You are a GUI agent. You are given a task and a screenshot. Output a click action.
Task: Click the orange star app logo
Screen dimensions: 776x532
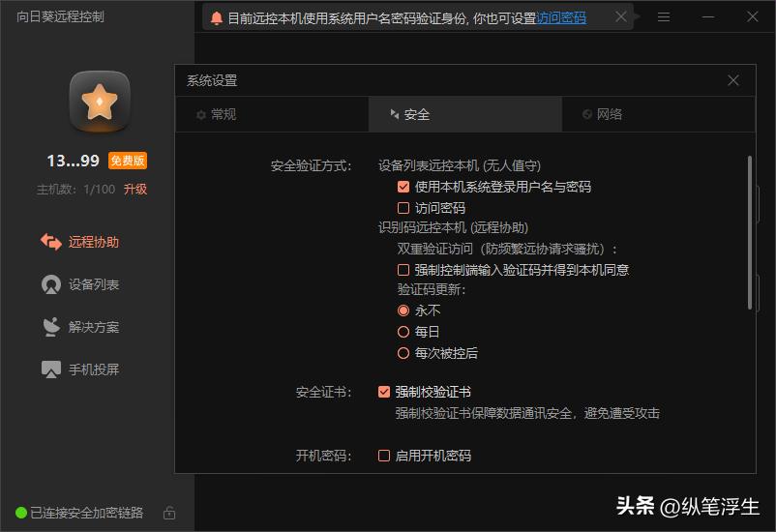coord(100,102)
